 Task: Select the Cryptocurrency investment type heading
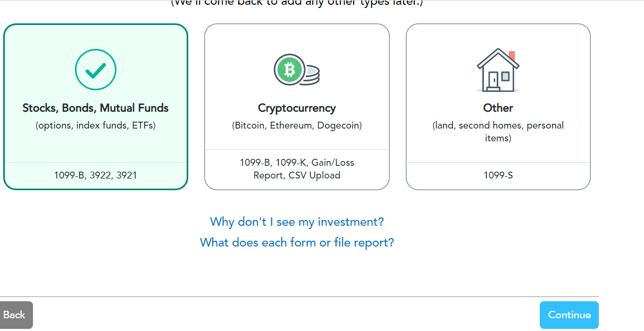click(297, 108)
